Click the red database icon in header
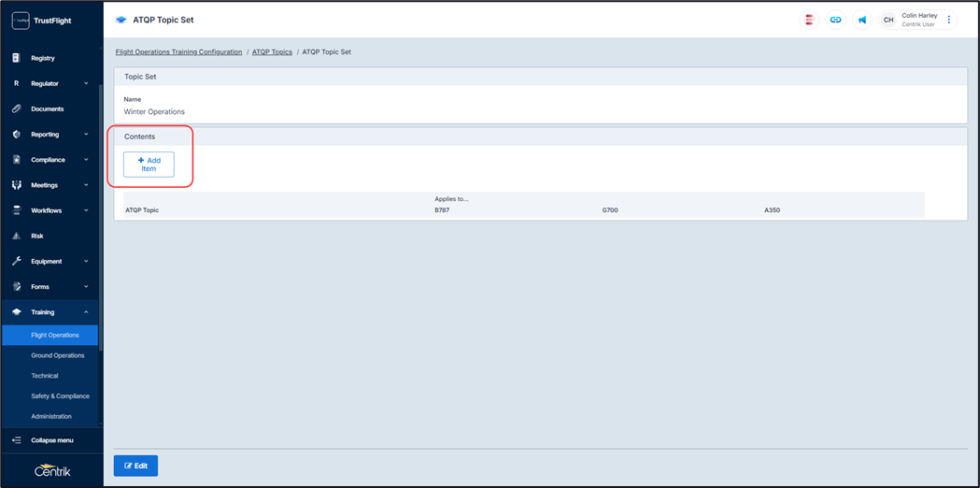 coord(809,20)
